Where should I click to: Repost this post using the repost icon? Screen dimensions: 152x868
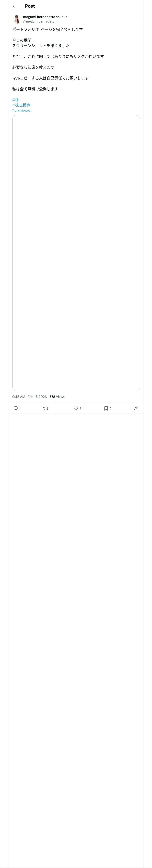(46, 408)
